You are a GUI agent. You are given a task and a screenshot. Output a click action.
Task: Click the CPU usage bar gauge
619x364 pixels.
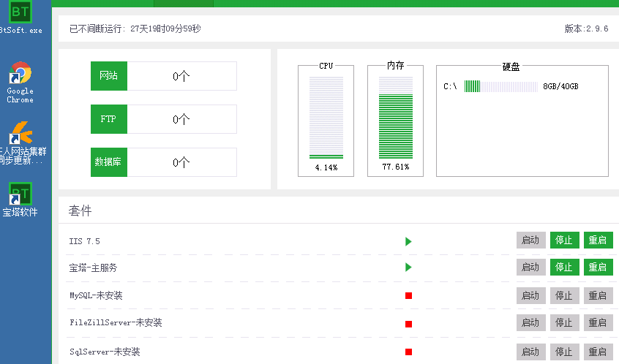tap(326, 118)
